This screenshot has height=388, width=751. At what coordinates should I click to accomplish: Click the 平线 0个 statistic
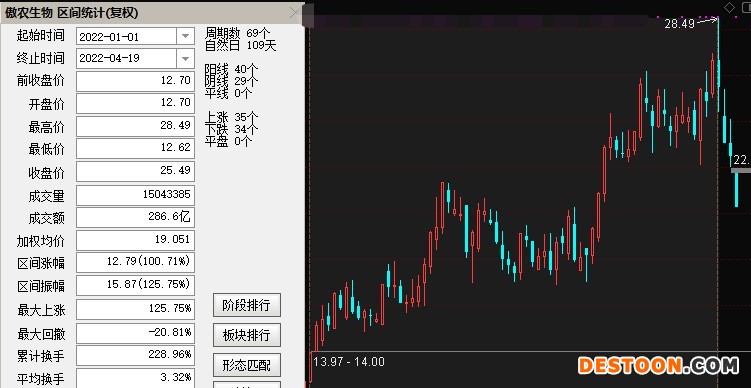click(x=228, y=93)
